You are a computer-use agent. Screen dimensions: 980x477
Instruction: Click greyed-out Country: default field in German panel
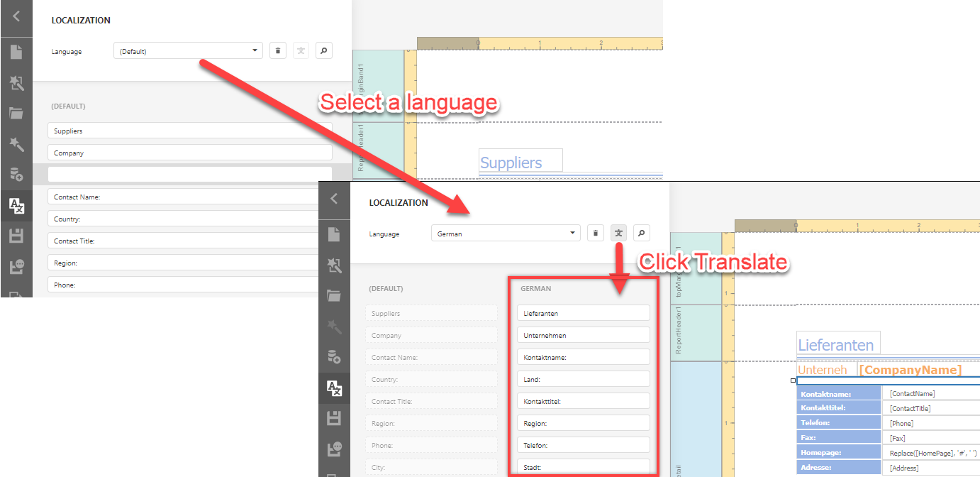click(432, 379)
